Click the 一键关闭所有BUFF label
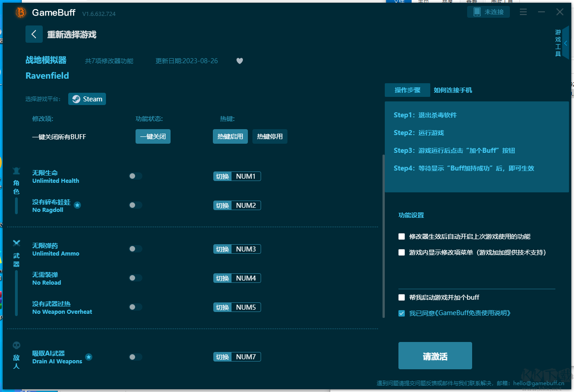The width and height of the screenshot is (574, 392). 59,136
